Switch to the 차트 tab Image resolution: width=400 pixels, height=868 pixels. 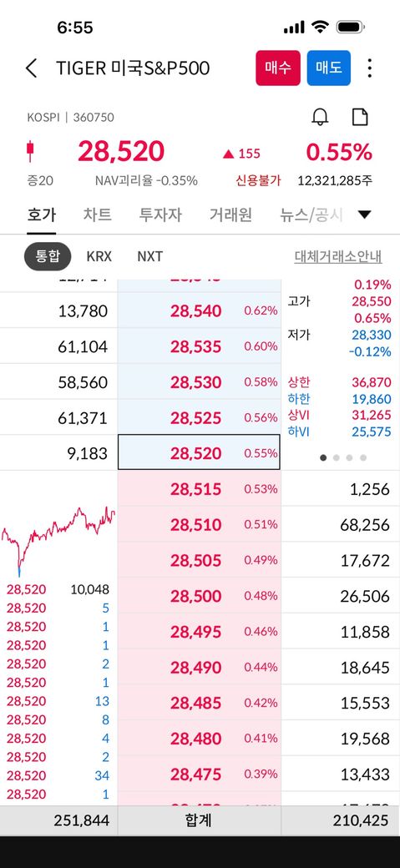(x=98, y=214)
